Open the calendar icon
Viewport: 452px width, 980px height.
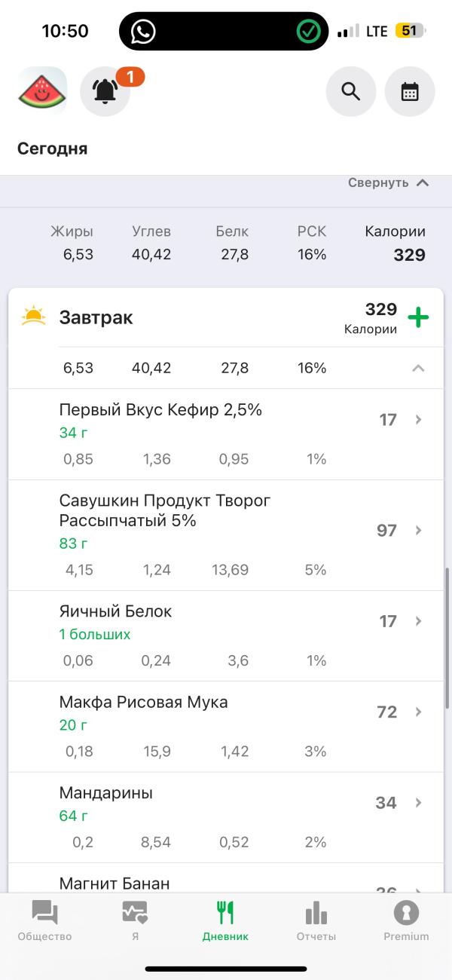coord(410,91)
